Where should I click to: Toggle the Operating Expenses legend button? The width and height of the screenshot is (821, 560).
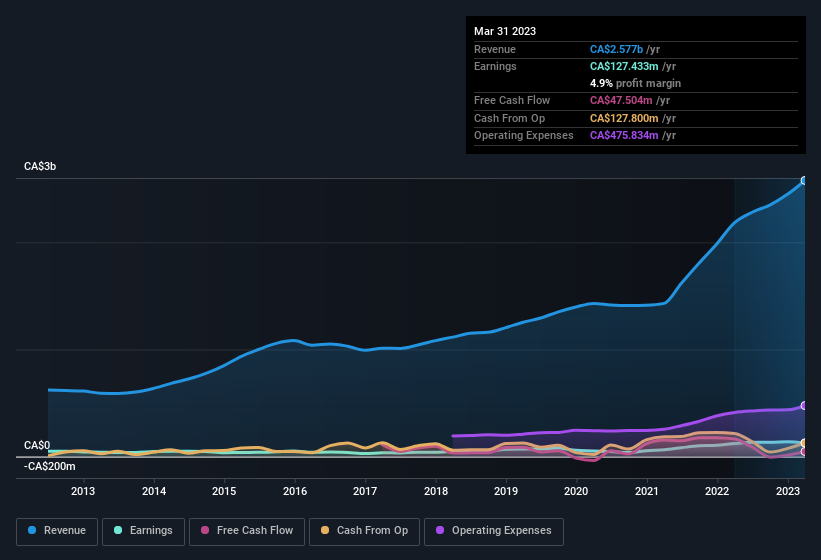494,531
